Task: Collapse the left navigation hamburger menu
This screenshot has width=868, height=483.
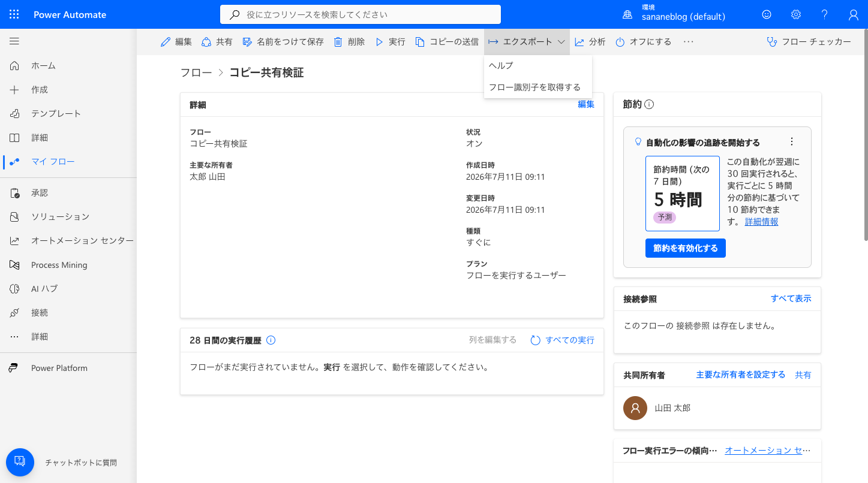Action: tap(14, 41)
